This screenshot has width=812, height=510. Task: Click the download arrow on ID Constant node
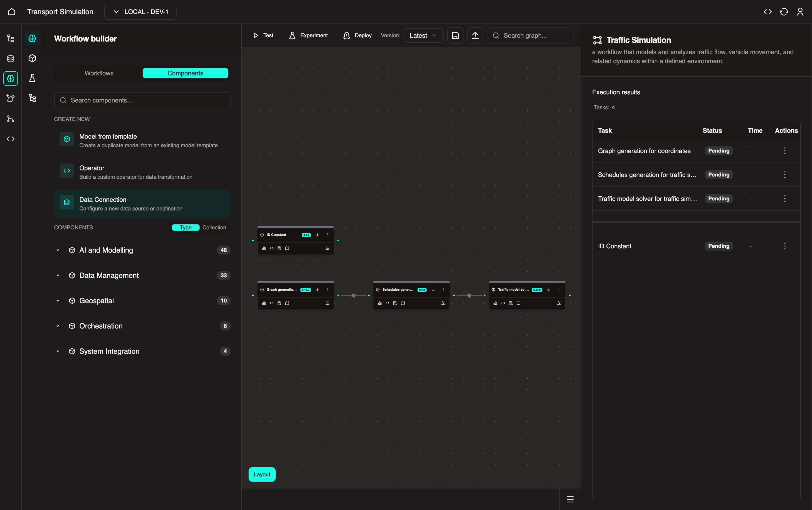click(317, 235)
